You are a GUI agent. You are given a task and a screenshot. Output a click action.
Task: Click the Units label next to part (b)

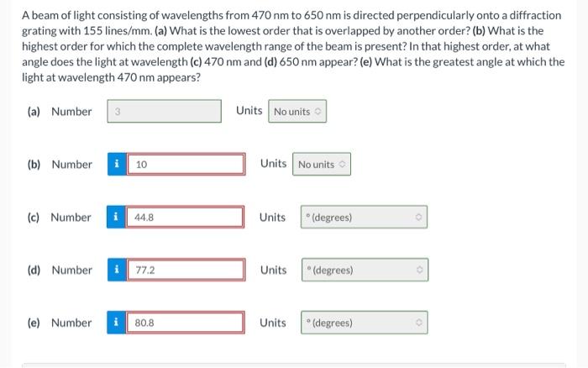coord(273,164)
